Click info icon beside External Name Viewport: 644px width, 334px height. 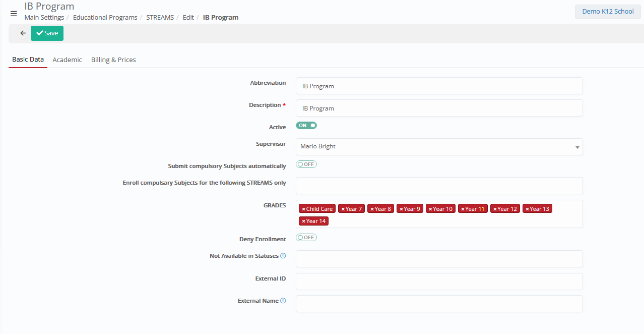click(283, 301)
